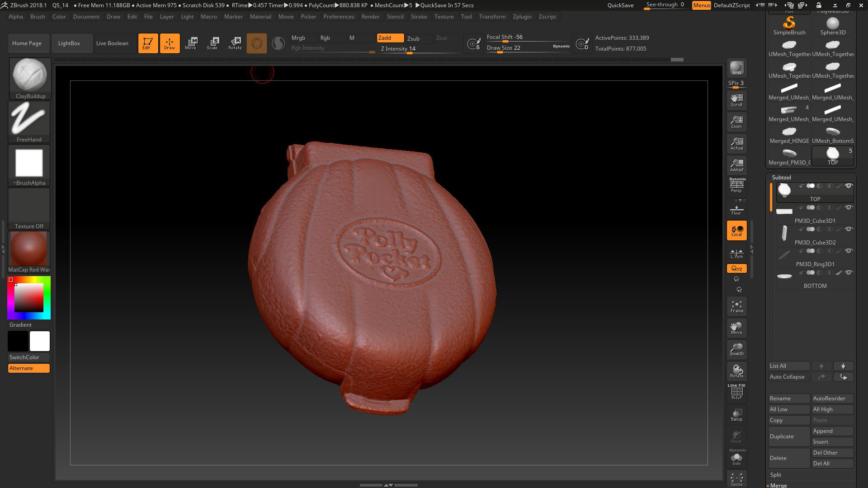The image size is (868, 488).
Task: Toggle visibility of BOTTOM subtool
Action: pyautogui.click(x=849, y=273)
